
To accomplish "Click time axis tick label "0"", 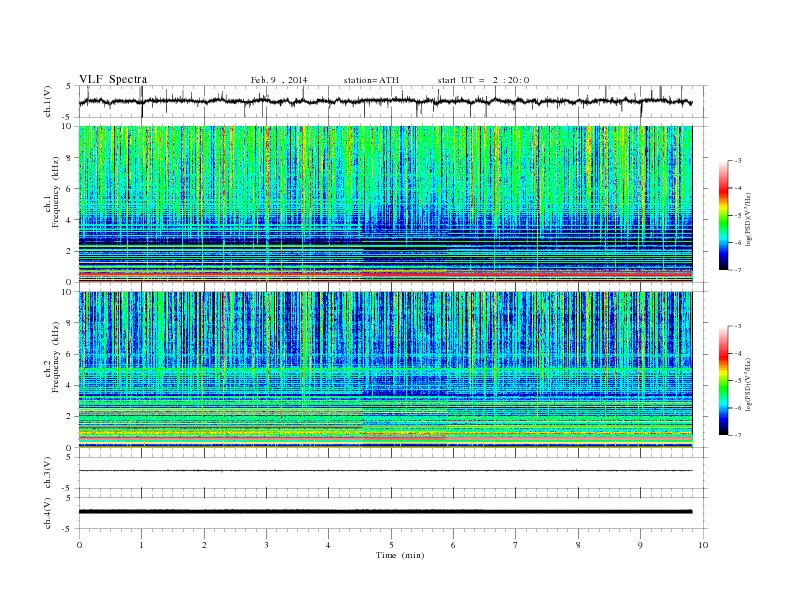I will click(x=79, y=545).
